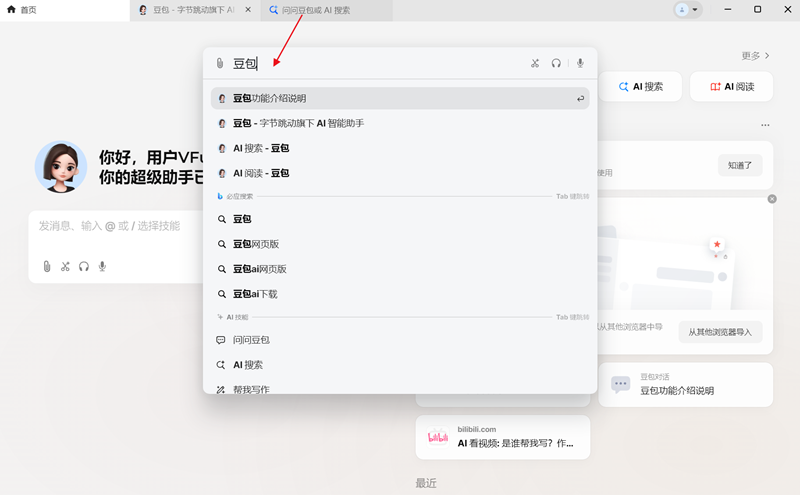The width and height of the screenshot is (800, 495).
Task: Open the user profile dropdown in title bar
Action: coord(687,10)
